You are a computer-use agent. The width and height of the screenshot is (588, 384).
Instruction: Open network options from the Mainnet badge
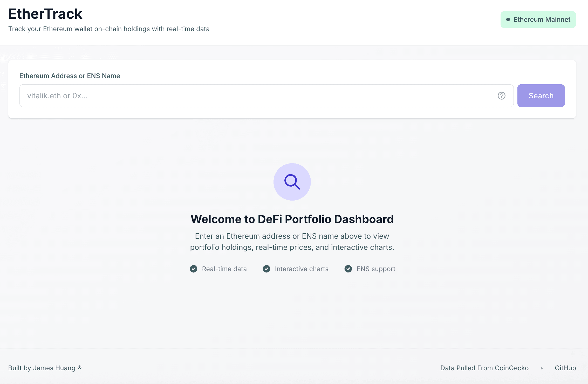(x=538, y=19)
